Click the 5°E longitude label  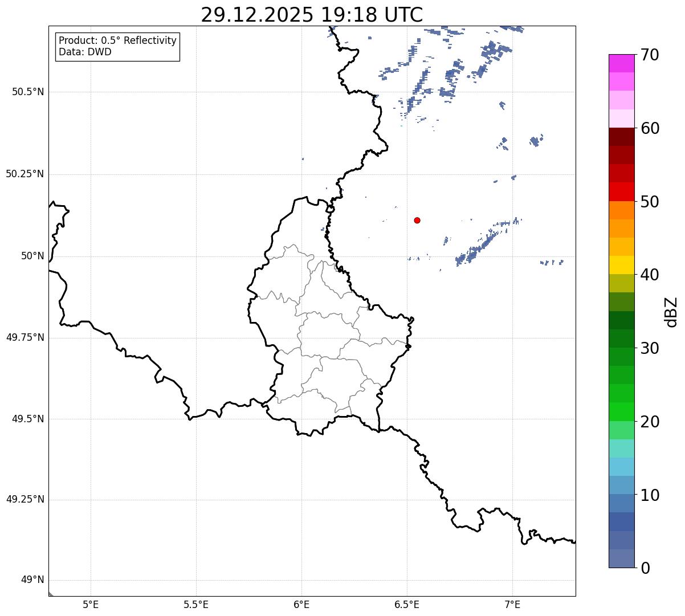point(91,605)
